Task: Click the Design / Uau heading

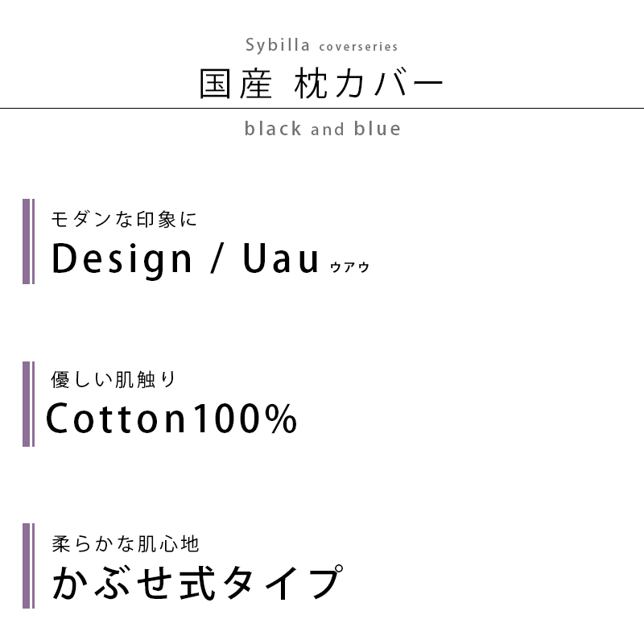Action: pyautogui.click(x=185, y=258)
